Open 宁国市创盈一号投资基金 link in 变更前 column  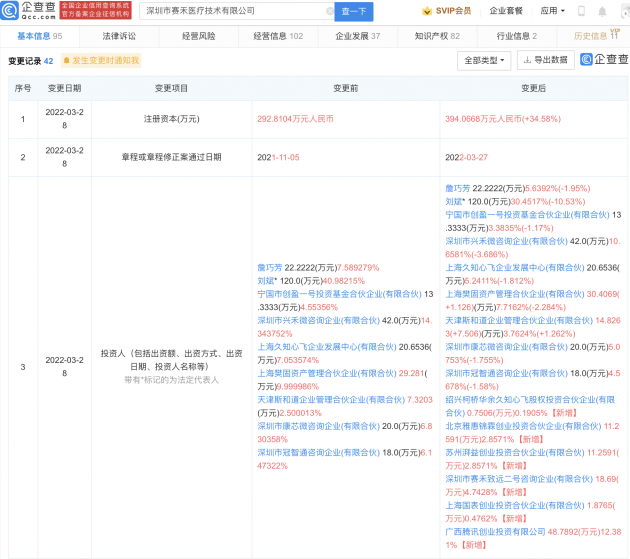pos(340,294)
